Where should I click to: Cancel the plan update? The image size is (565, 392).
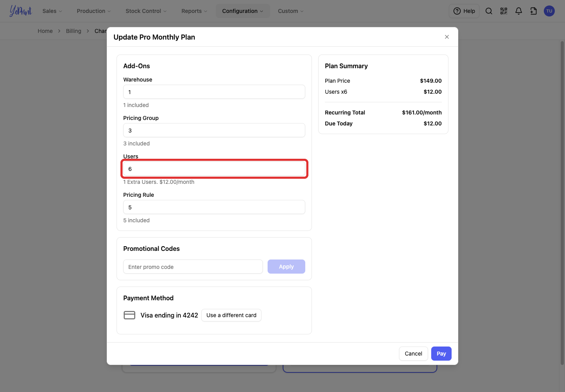pyautogui.click(x=414, y=354)
